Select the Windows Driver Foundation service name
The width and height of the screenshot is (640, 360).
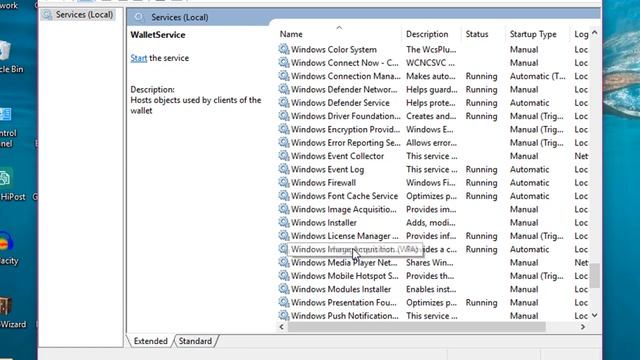346,116
